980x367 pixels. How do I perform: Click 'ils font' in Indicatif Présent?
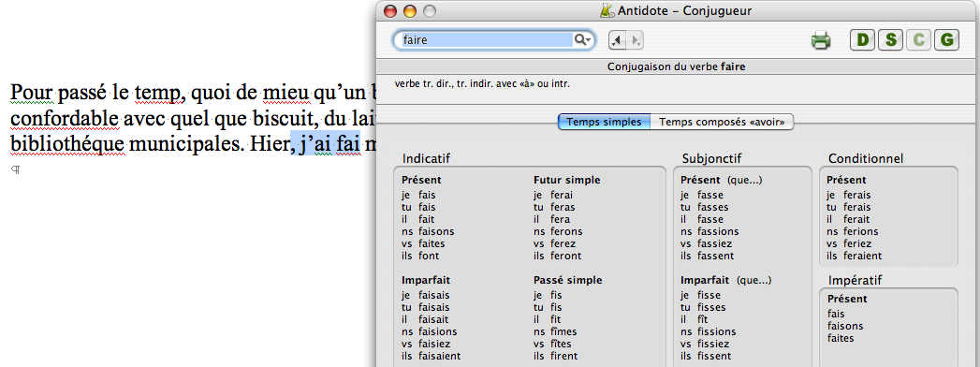point(420,256)
